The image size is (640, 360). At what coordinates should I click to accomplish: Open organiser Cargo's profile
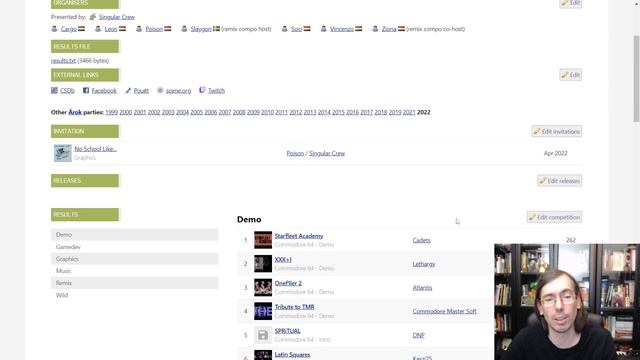click(69, 29)
